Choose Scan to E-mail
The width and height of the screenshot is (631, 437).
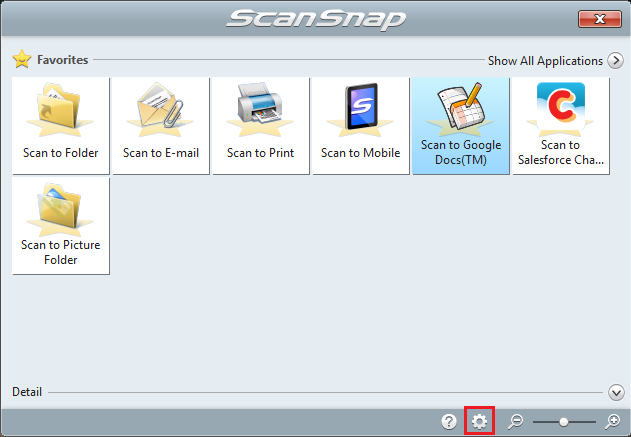(x=161, y=126)
